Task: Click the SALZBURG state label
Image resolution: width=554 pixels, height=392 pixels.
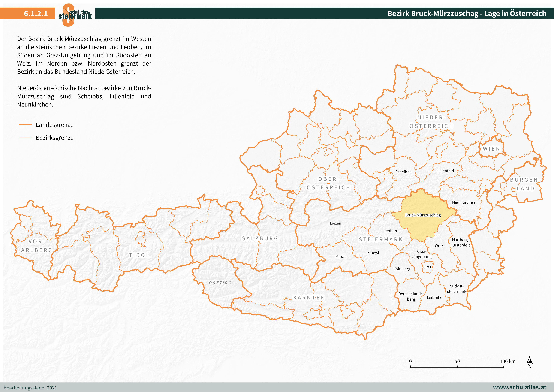Action: click(x=260, y=238)
